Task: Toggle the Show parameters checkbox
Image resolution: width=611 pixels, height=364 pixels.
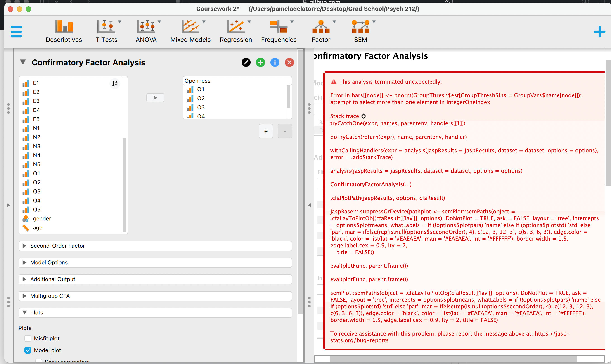Action: 38,361
